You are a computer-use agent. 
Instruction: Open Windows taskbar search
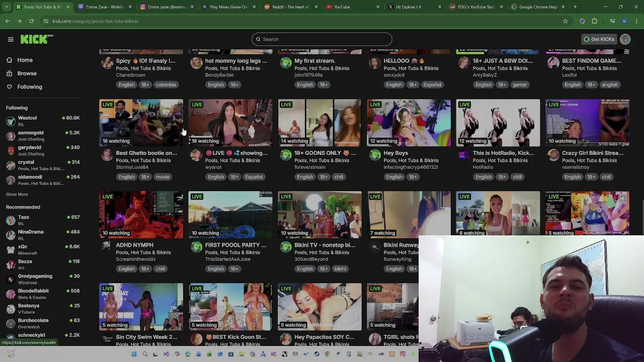(x=145, y=354)
